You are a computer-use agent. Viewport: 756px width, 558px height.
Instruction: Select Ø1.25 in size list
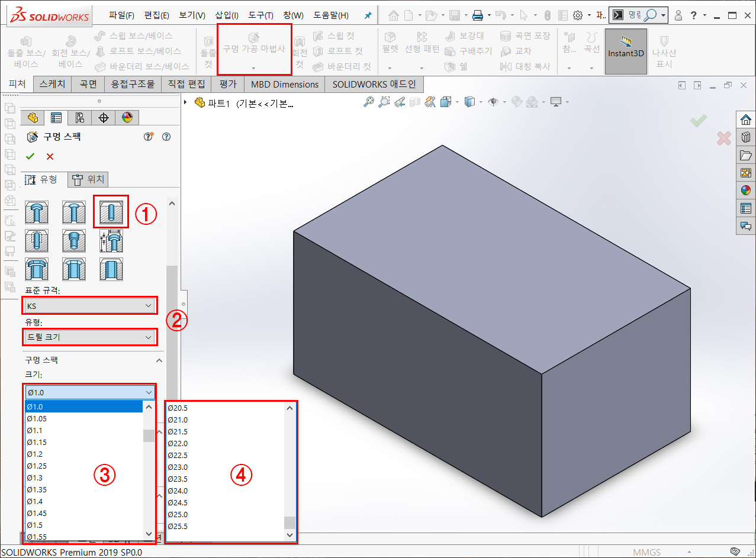(x=37, y=466)
